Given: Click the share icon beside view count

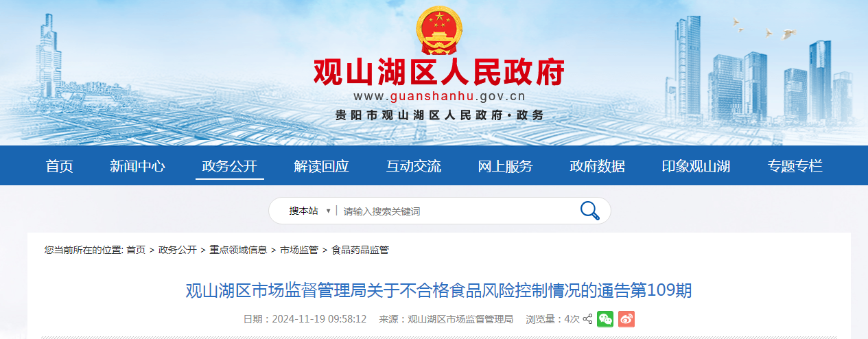Looking at the screenshot, I should (x=587, y=319).
